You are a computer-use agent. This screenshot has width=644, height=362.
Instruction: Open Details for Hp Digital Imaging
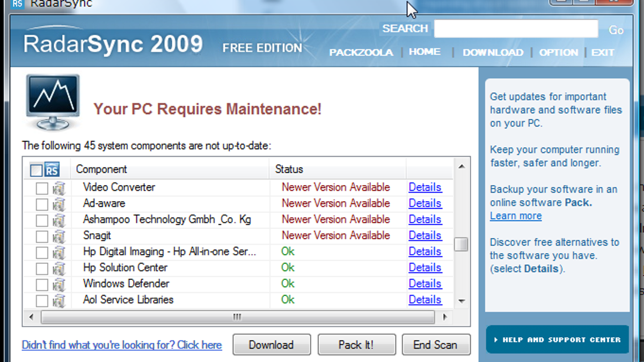[425, 252]
